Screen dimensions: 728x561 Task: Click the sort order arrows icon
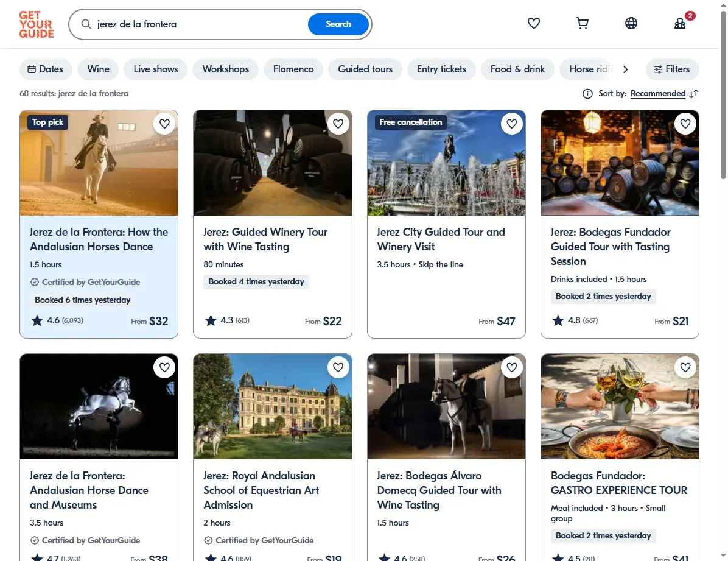click(694, 94)
